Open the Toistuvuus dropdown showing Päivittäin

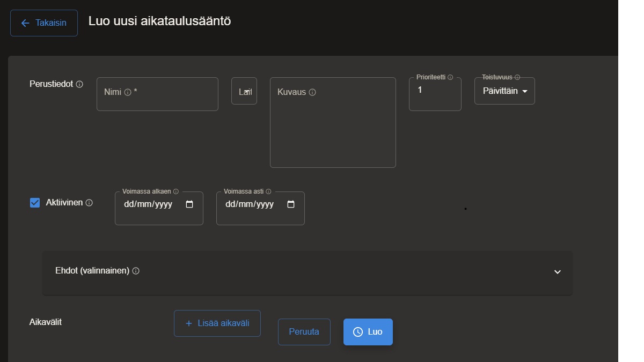point(504,91)
